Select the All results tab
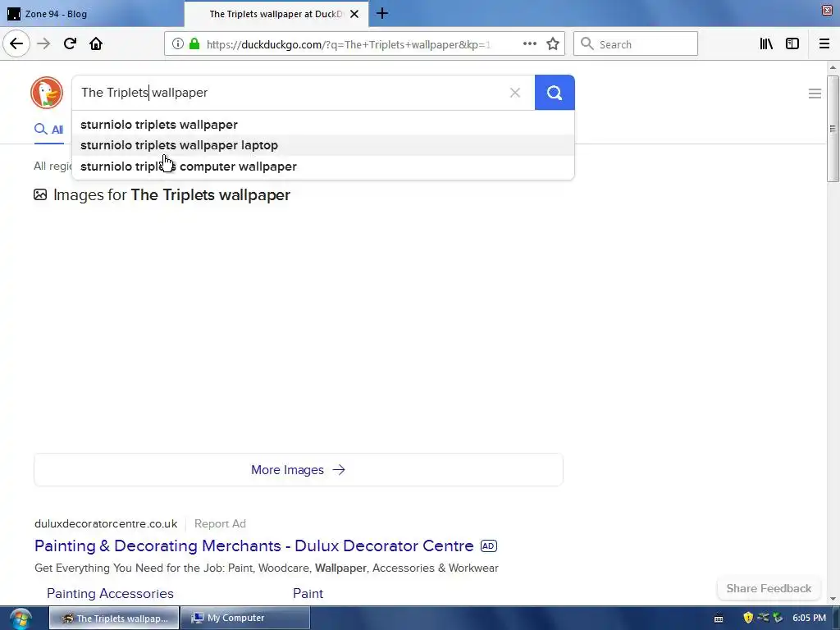The height and width of the screenshot is (630, 840). 48,129
